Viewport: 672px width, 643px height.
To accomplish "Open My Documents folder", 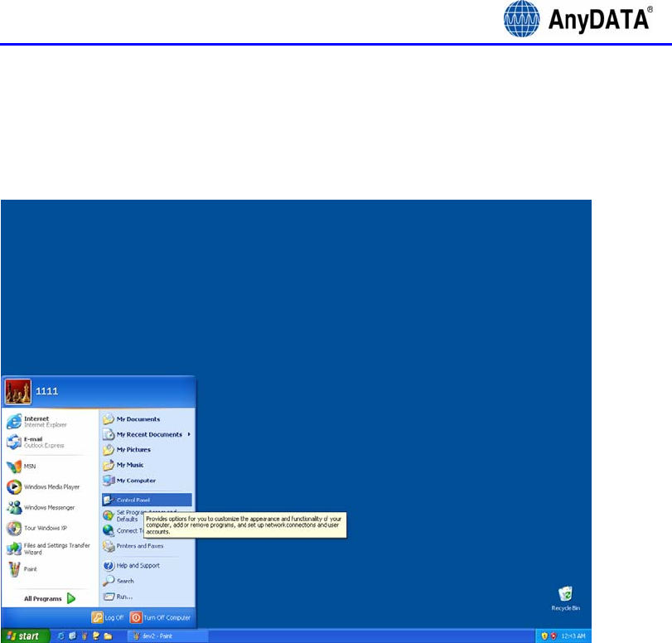I will [132, 418].
